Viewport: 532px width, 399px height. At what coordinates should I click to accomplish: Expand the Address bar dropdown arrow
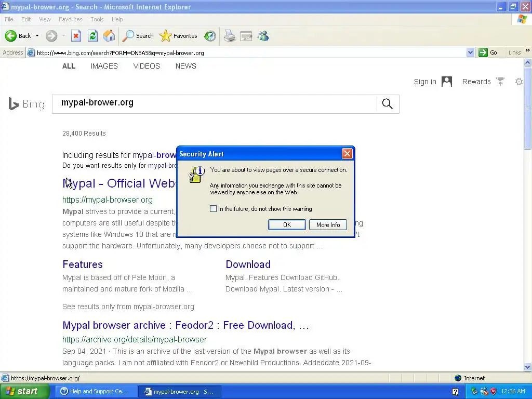tap(470, 52)
